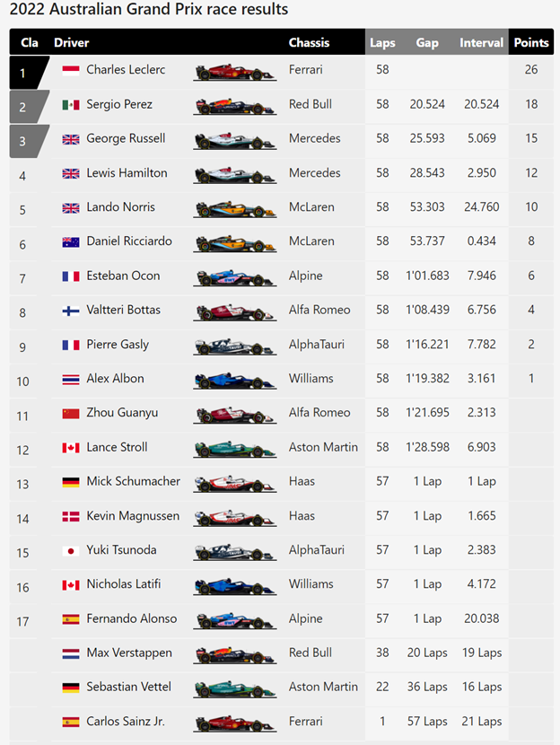Click the position 1 classification badge
560x745 pixels.
pyautogui.click(x=25, y=72)
